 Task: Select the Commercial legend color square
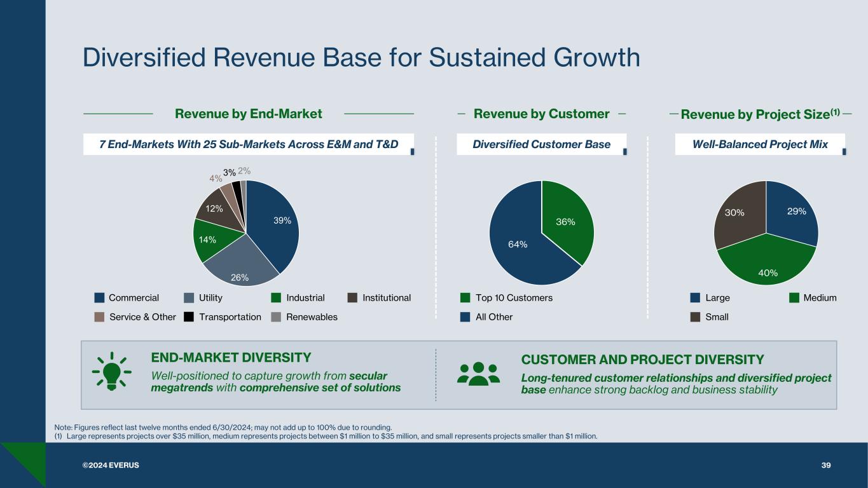tap(99, 298)
